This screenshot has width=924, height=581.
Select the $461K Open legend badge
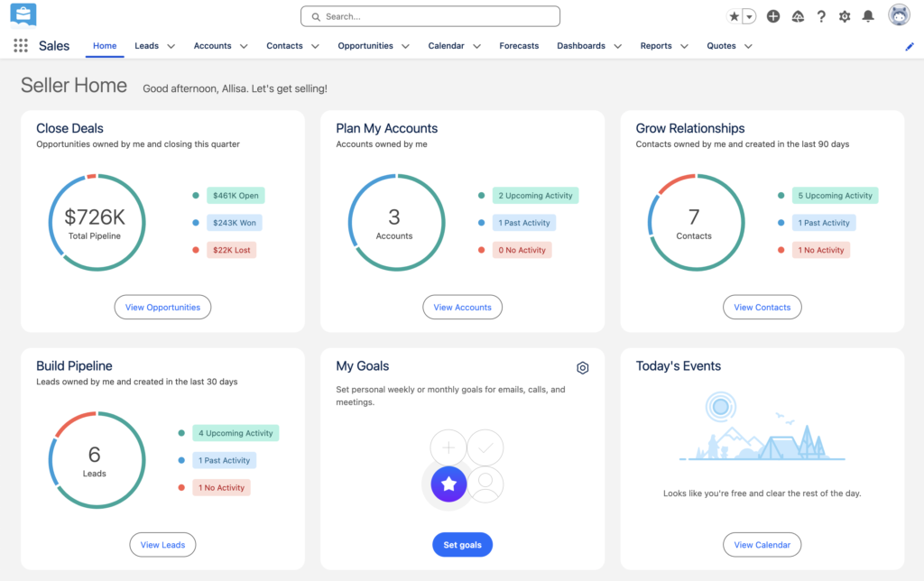[x=236, y=196]
